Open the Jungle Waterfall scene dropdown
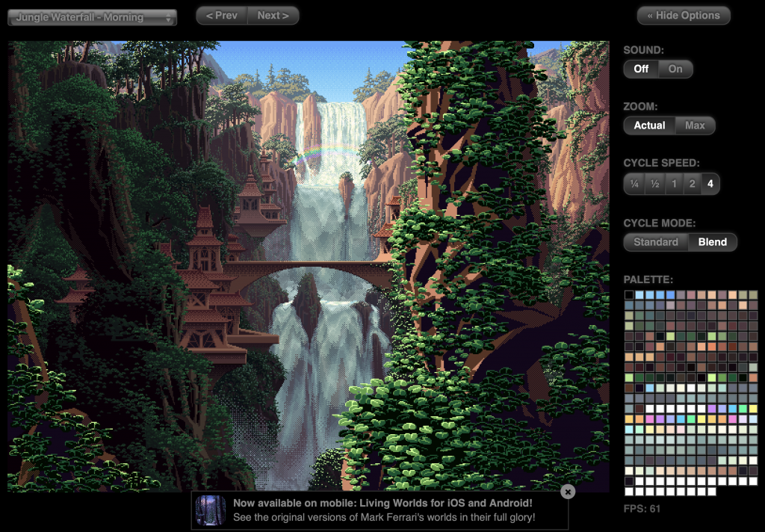Screen dimensions: 765x532 pyautogui.click(x=92, y=17)
